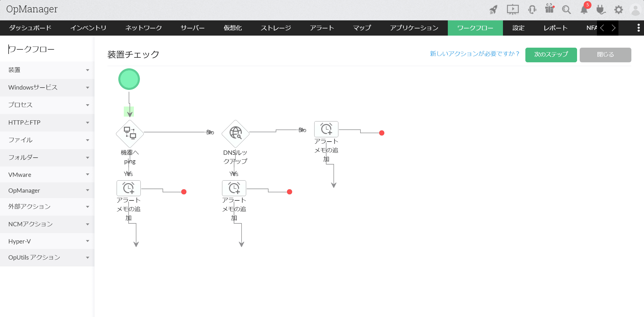The width and height of the screenshot is (644, 317).
Task: Click the ワークフロー sidebar heading
Action: (31, 49)
